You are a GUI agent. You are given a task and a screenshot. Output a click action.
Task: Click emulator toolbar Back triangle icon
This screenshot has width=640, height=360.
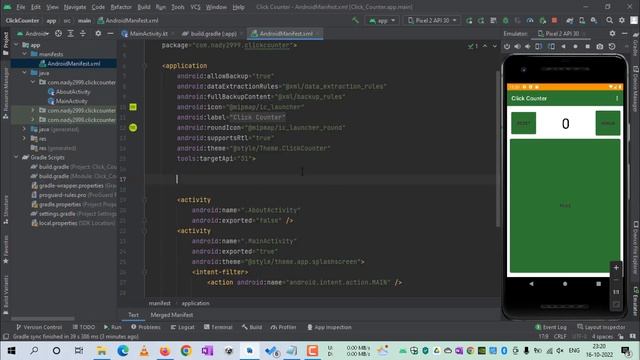(564, 47)
